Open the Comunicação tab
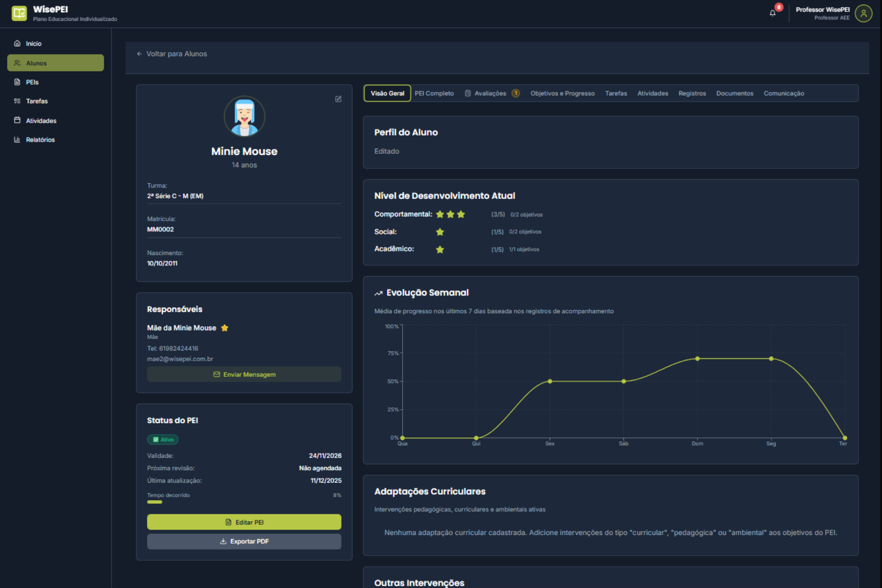Viewport: 882px width, 588px height. (784, 93)
